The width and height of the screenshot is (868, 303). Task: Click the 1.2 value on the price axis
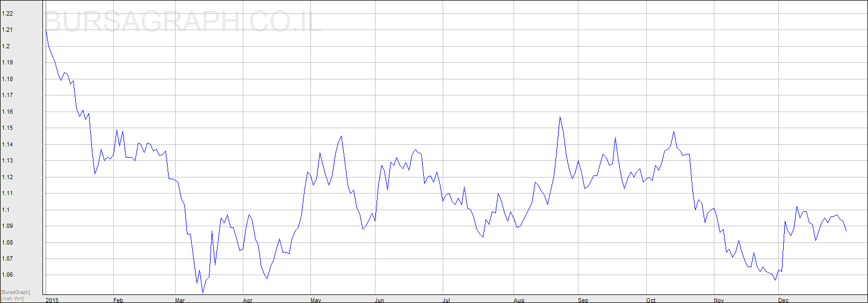6,46
